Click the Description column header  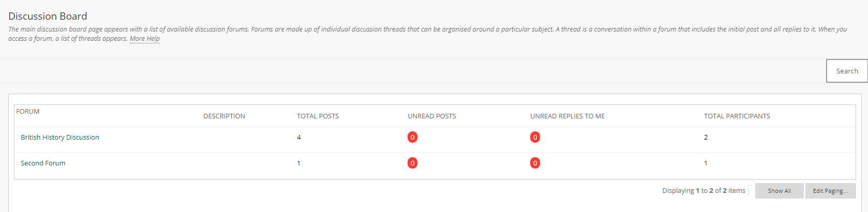point(224,116)
